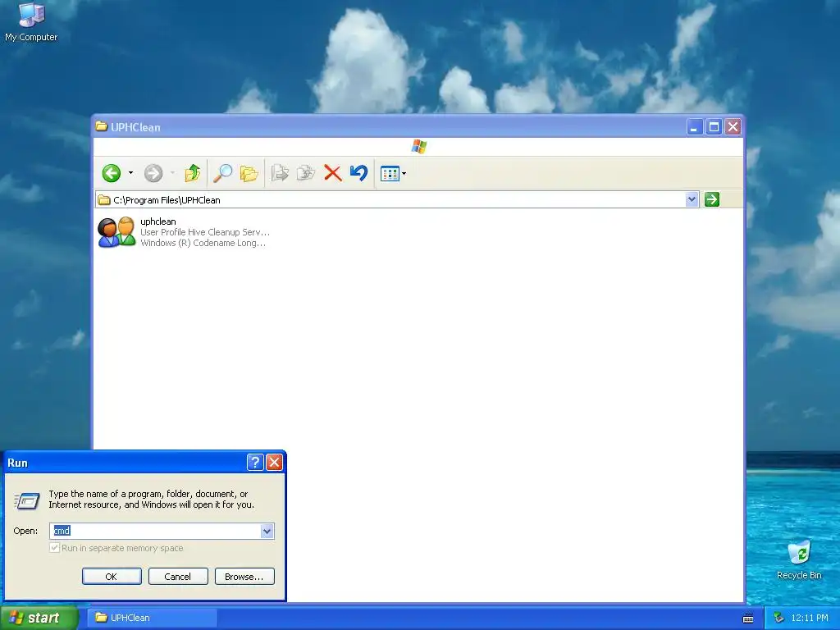Image resolution: width=840 pixels, height=630 pixels.
Task: Click the green Go arrow button
Action: click(x=712, y=199)
